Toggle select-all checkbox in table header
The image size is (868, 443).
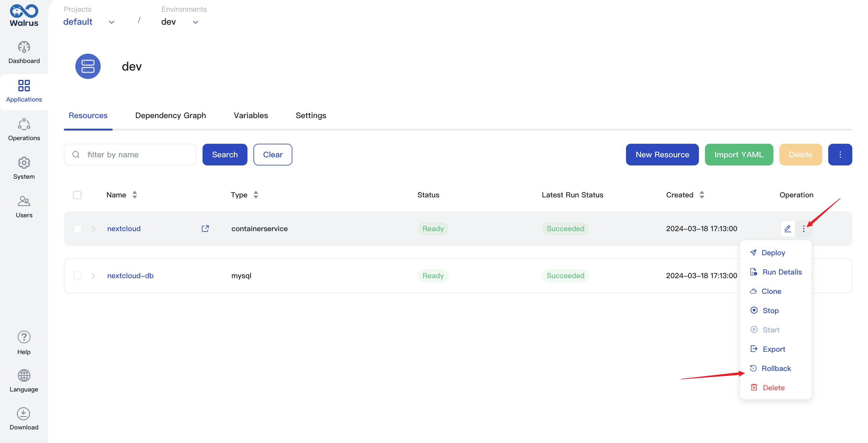[x=77, y=194]
